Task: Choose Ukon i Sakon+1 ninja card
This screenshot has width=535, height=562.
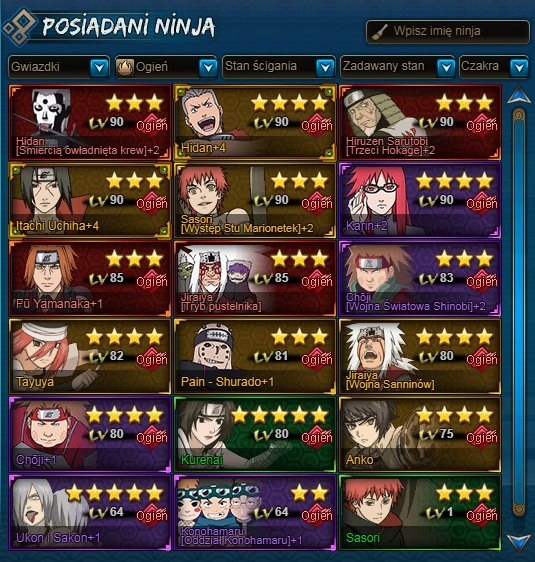Action: point(90,512)
